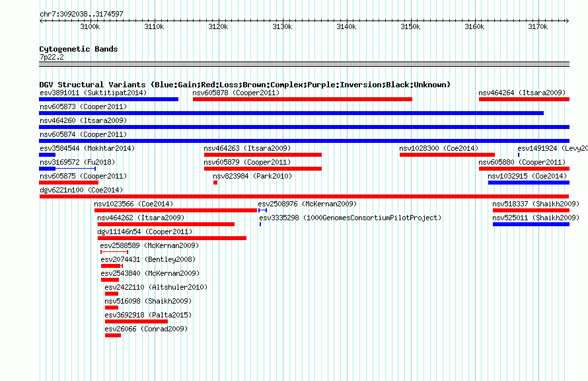Select the blue bar under nsv605874
Screen dimensions: 588x381
pos(304,141)
